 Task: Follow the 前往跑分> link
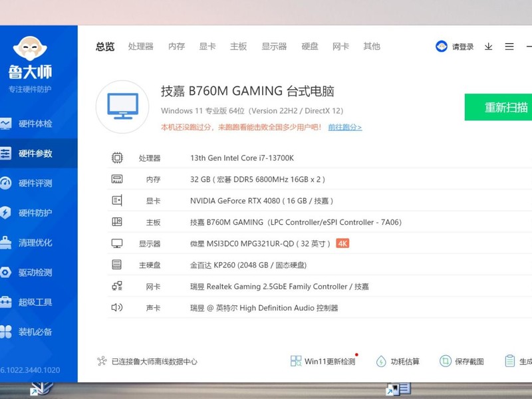click(x=345, y=127)
